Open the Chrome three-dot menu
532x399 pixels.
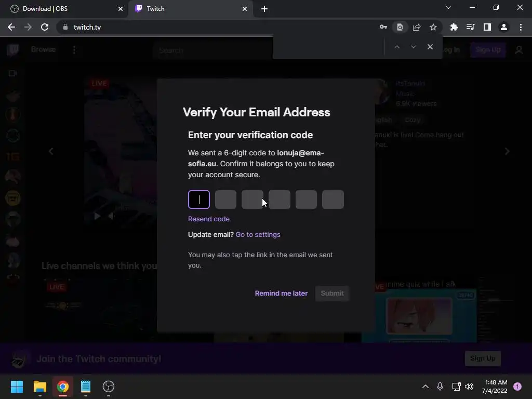[521, 27]
